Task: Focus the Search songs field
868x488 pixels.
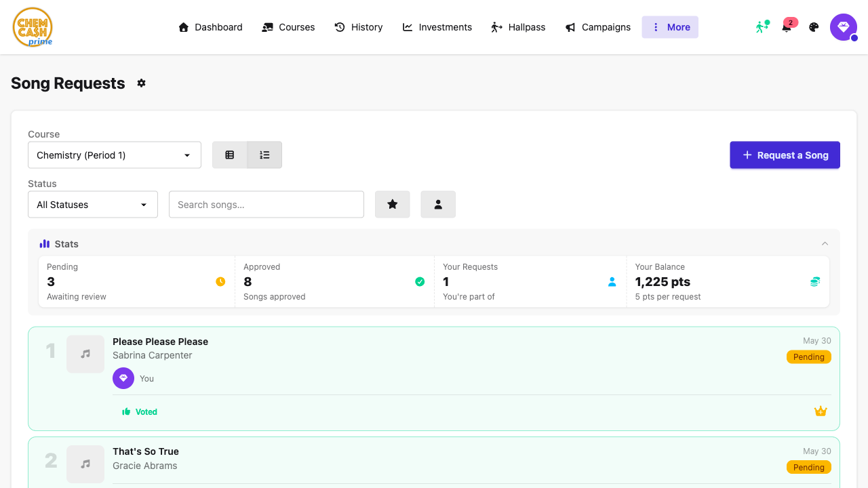Action: [x=267, y=205]
